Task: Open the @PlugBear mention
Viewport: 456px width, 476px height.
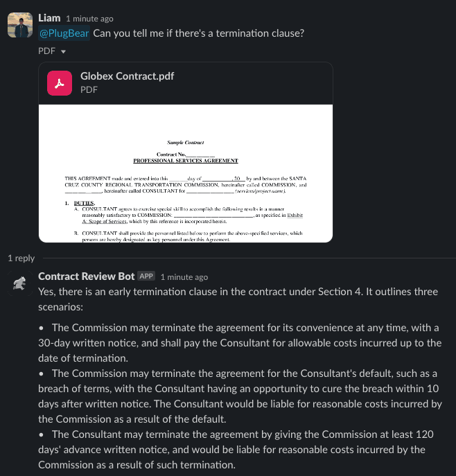Action: (64, 33)
